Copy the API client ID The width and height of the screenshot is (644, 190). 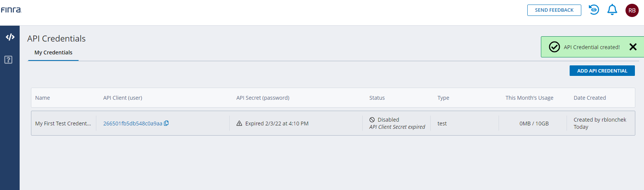coord(166,123)
